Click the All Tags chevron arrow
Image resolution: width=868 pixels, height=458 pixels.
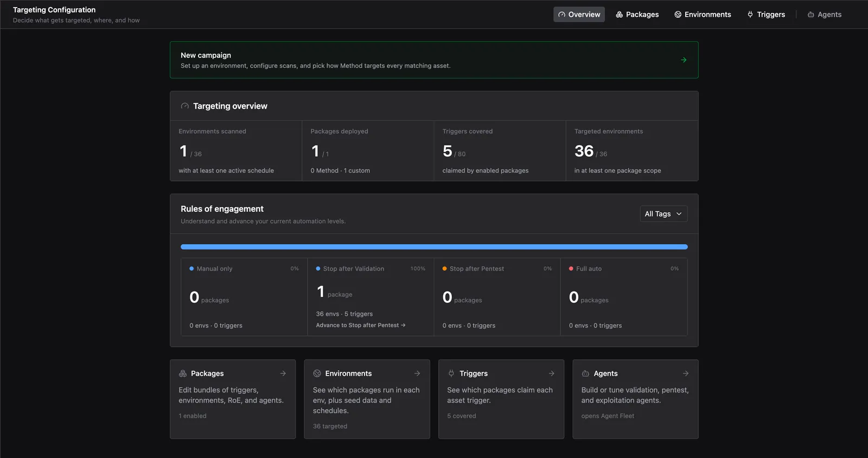point(679,214)
